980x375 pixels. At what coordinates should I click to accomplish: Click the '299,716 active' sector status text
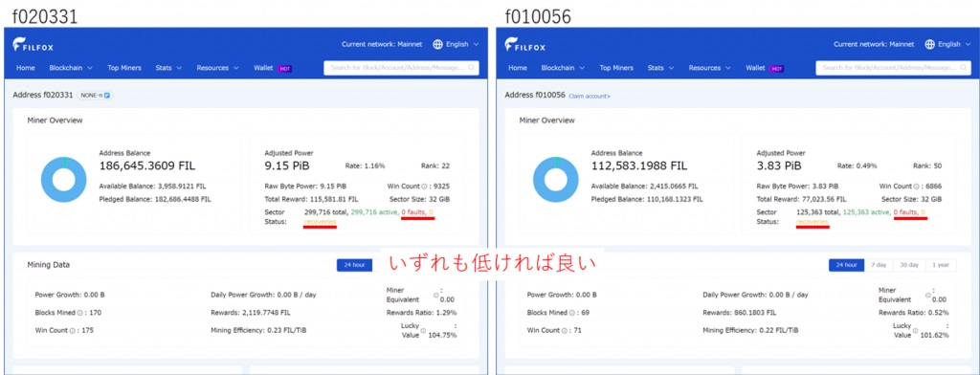tap(374, 212)
